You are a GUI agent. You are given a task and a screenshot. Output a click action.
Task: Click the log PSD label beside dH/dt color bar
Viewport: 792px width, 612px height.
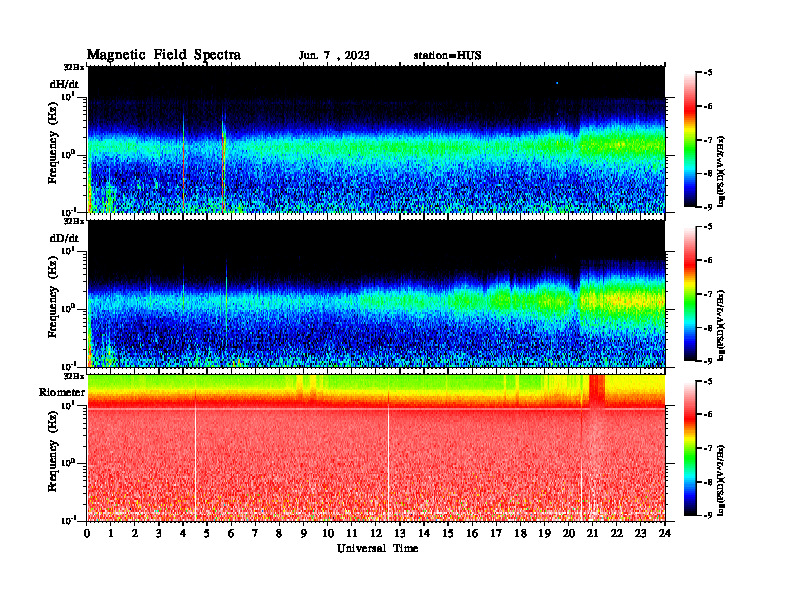(722, 171)
